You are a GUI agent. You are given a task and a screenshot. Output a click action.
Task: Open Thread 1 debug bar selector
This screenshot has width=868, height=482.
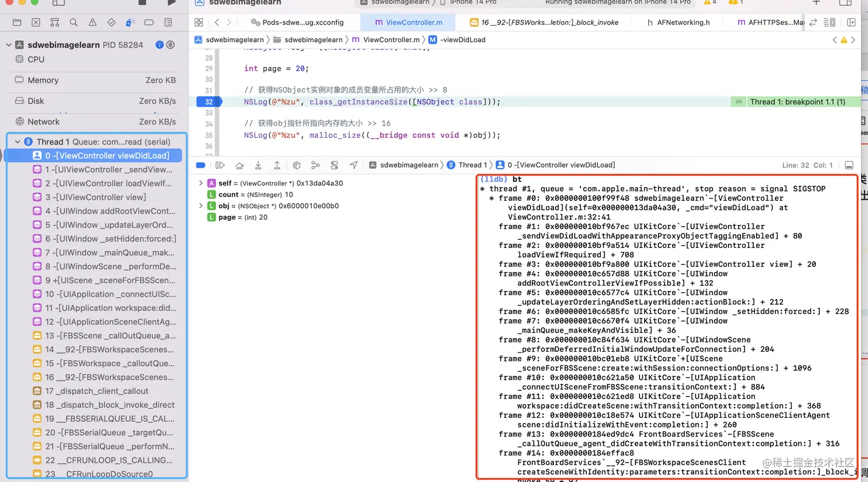[x=467, y=165]
